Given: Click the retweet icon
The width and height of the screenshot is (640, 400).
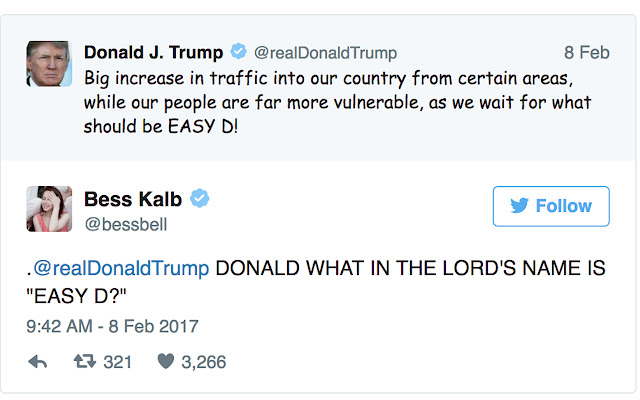Looking at the screenshot, I should pos(87,362).
